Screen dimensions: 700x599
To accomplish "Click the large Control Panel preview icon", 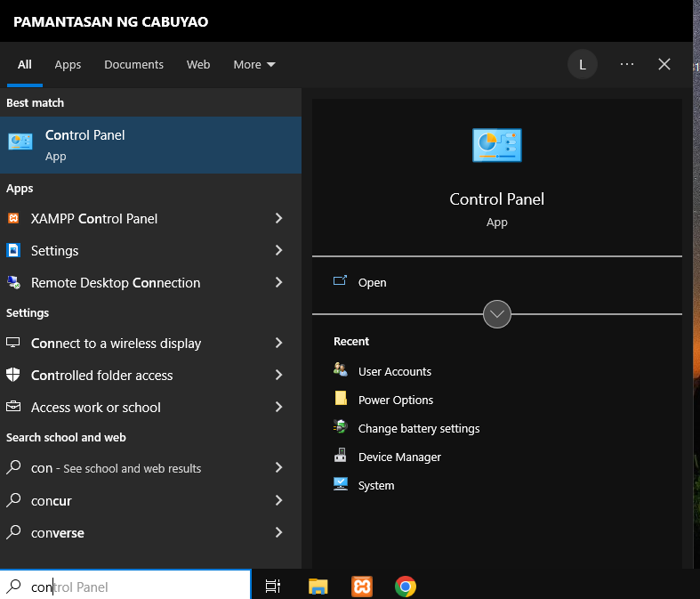I will (x=497, y=145).
